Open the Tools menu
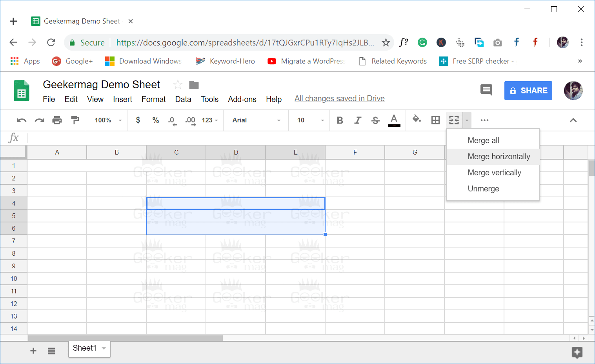Image resolution: width=595 pixels, height=364 pixels. click(x=209, y=99)
